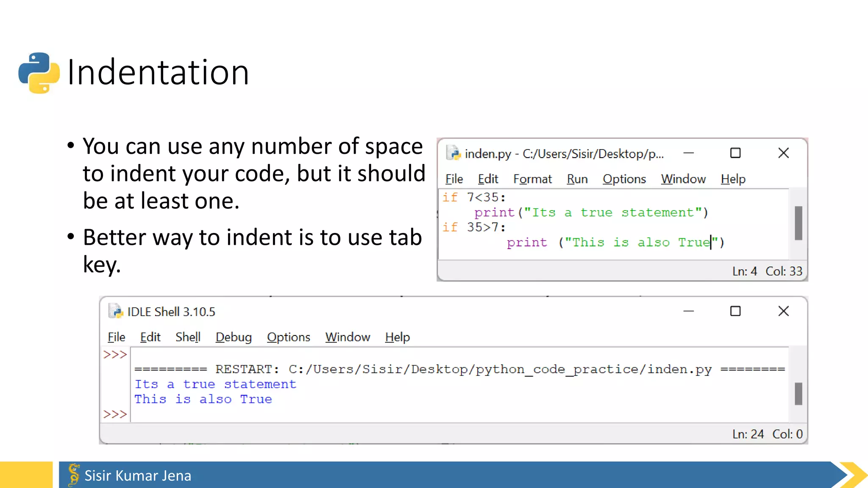Click the inden.py window title text

coord(564,154)
